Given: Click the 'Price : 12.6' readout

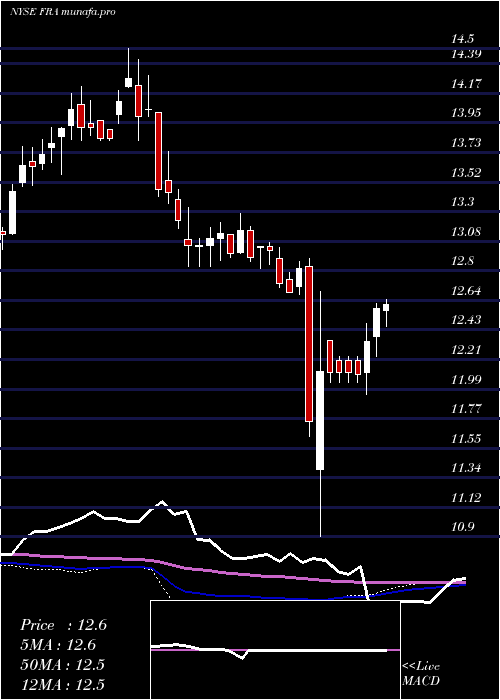Looking at the screenshot, I should [63, 625].
